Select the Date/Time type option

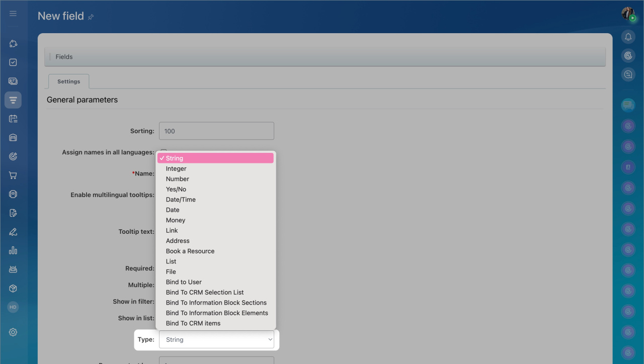coord(181,200)
